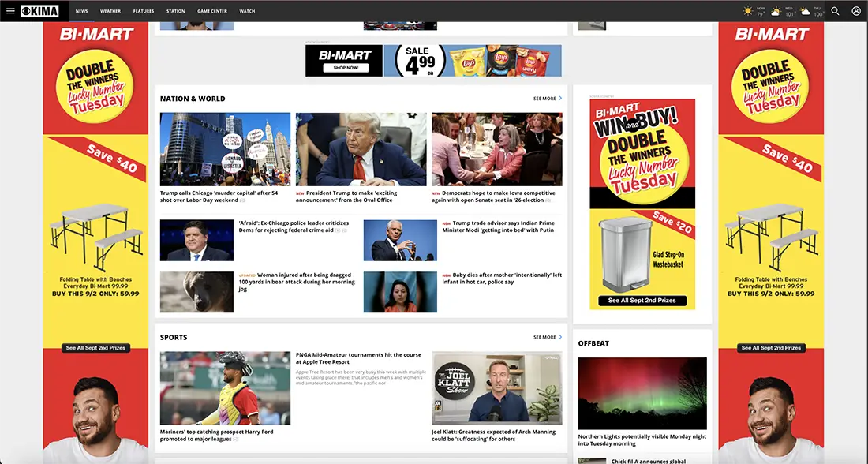Screen dimensions: 868x464
Task: Click folding table image in left ad
Action: pos(95,237)
